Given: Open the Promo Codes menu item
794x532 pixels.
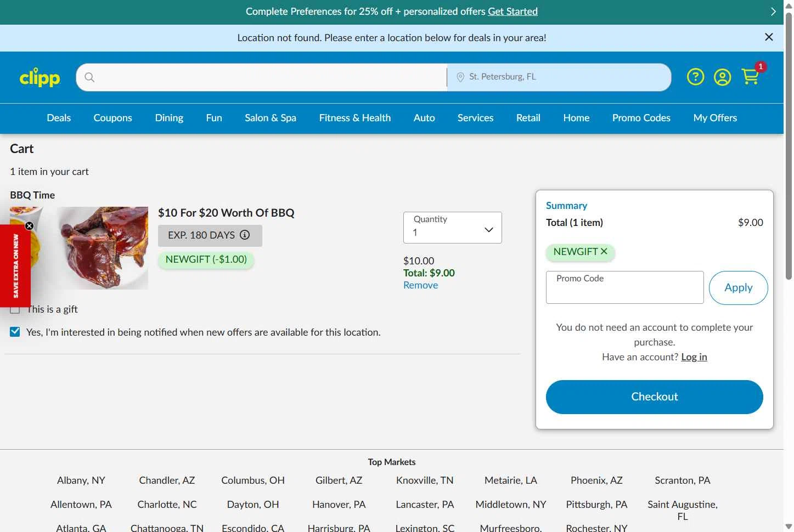Looking at the screenshot, I should pyautogui.click(x=641, y=118).
